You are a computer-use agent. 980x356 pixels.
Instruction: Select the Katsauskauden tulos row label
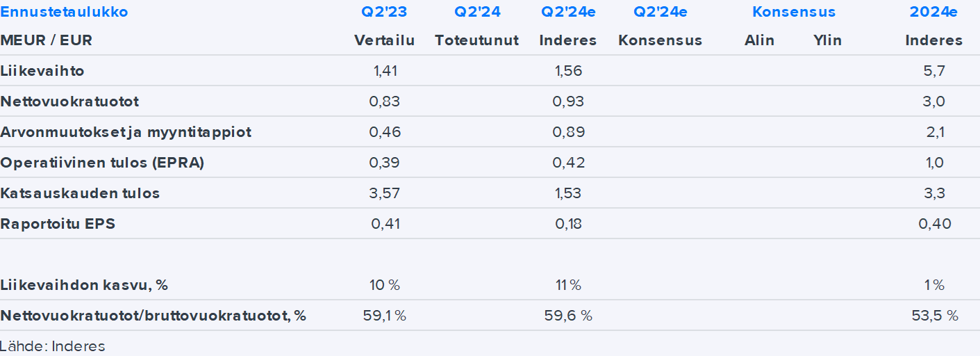pyautogui.click(x=80, y=193)
